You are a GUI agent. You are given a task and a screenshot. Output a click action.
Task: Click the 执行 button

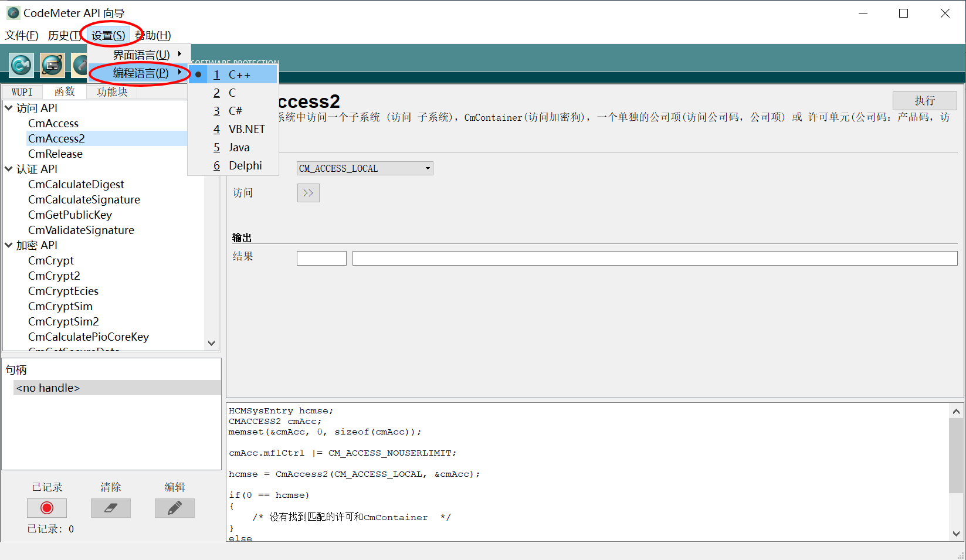point(924,101)
